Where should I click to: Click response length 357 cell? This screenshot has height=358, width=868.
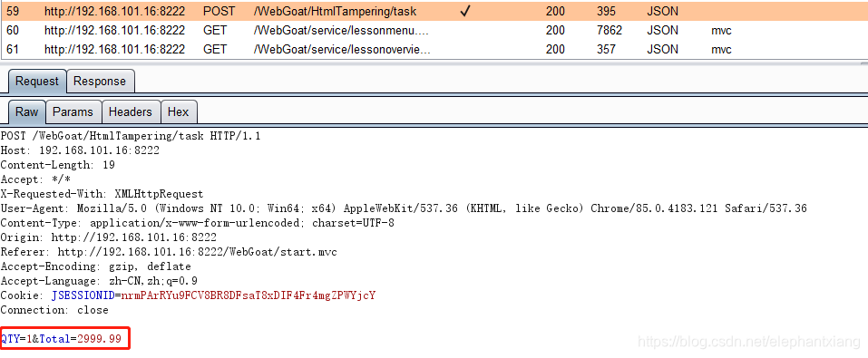click(x=606, y=49)
